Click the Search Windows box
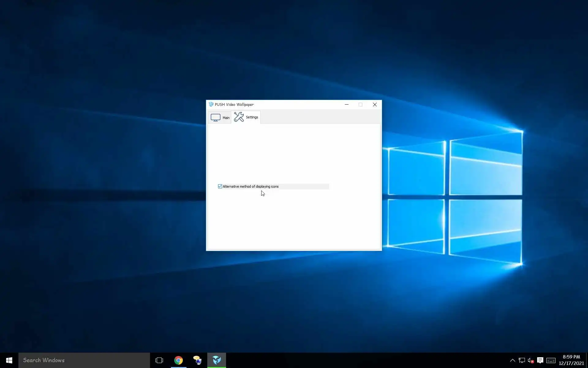 point(84,360)
